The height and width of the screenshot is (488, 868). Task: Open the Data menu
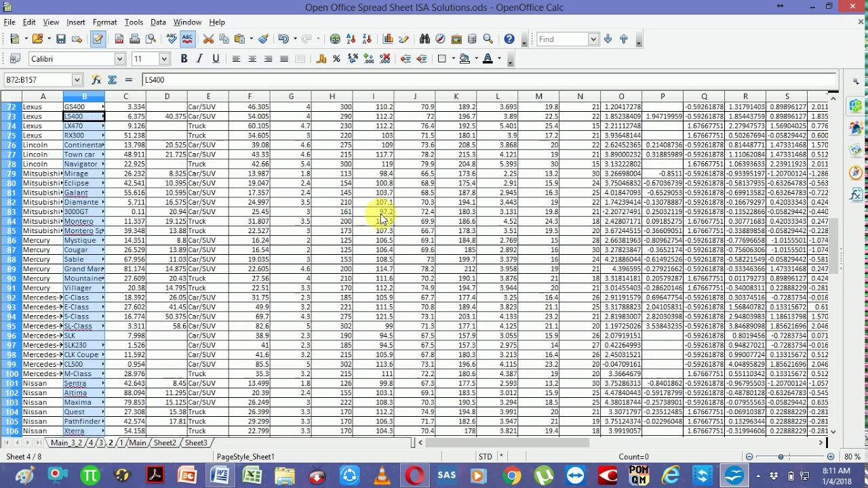click(158, 22)
